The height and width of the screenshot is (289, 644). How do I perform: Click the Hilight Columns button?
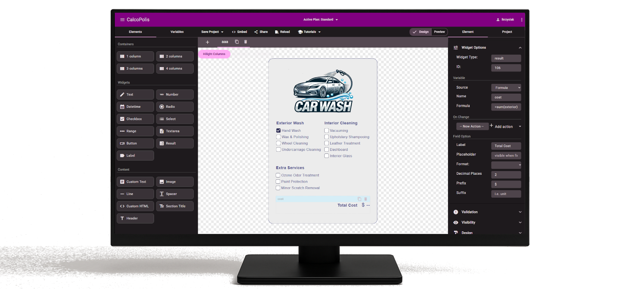(214, 54)
